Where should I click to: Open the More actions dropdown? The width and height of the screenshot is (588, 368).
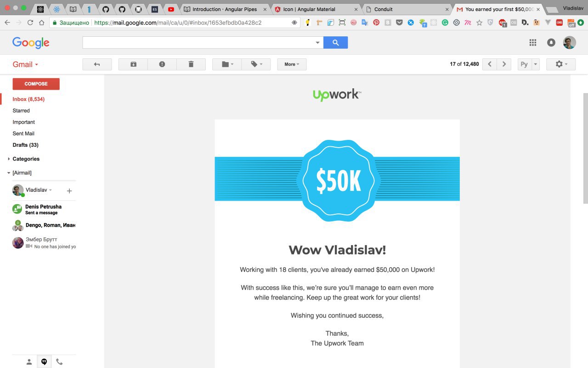coord(292,64)
